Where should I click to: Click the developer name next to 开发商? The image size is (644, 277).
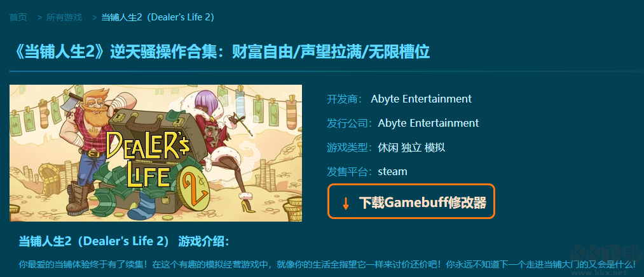[421, 99]
